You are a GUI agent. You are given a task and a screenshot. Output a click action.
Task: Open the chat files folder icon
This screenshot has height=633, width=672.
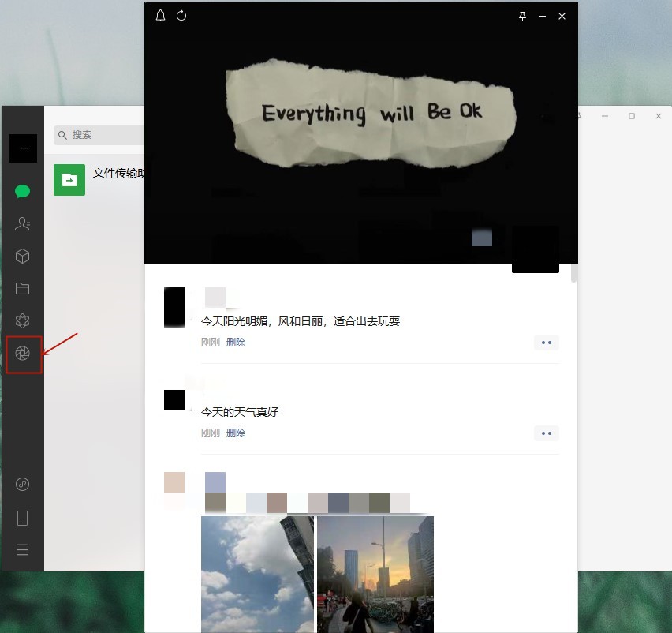tap(22, 289)
